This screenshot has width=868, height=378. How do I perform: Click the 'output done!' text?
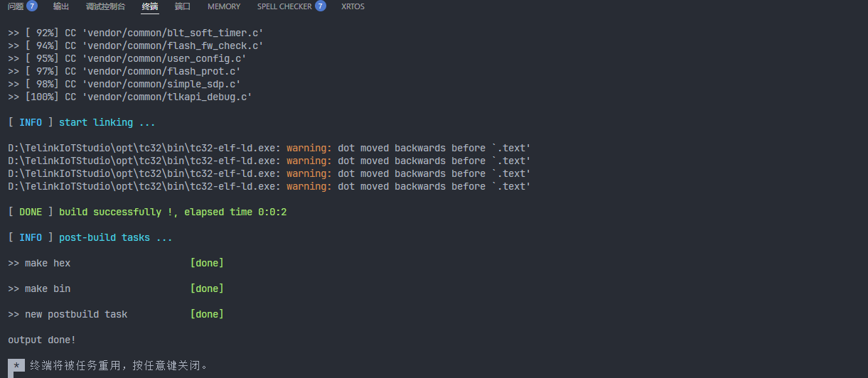point(42,340)
